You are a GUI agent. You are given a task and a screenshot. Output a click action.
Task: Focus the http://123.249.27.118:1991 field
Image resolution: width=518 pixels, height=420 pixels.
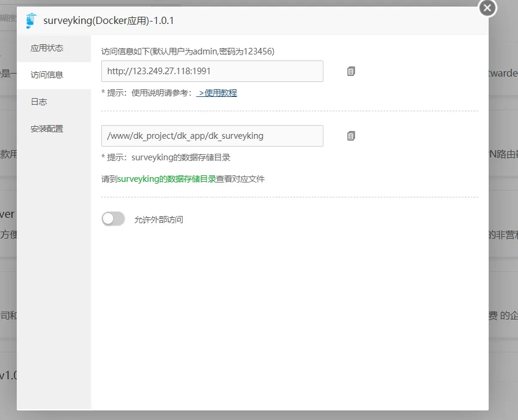click(x=212, y=71)
